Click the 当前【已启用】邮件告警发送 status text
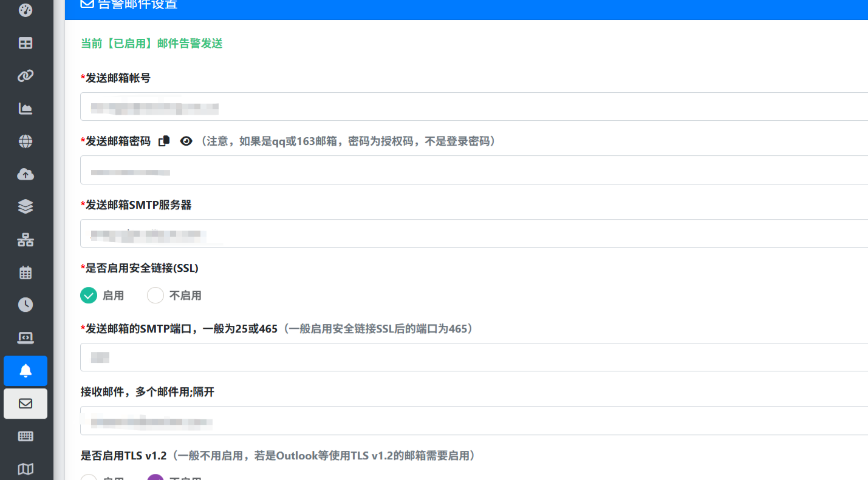 point(152,44)
